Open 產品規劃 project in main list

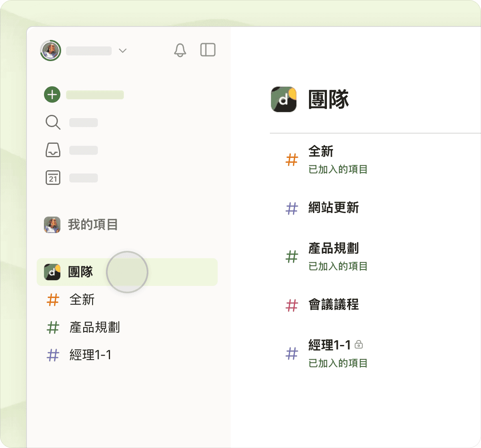[x=333, y=248]
